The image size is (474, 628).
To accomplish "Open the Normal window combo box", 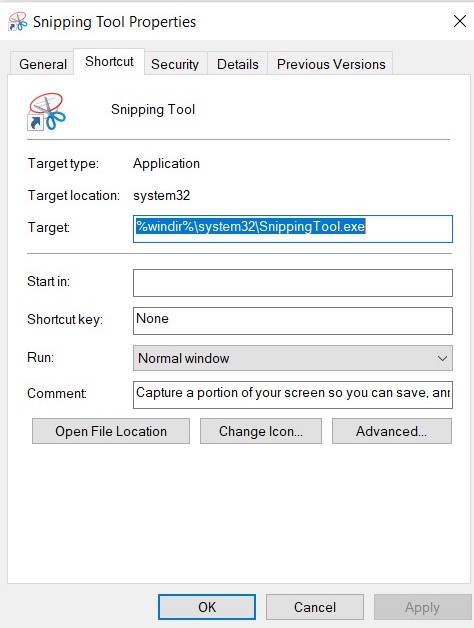I will click(x=292, y=358).
